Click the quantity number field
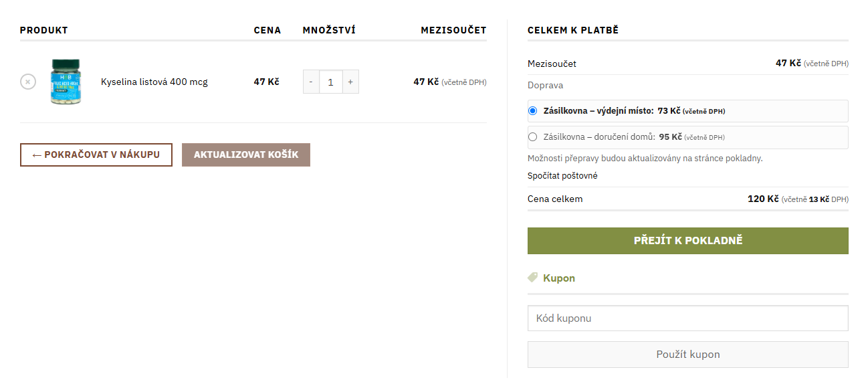Screen dimensions: 868x386 (x=330, y=82)
